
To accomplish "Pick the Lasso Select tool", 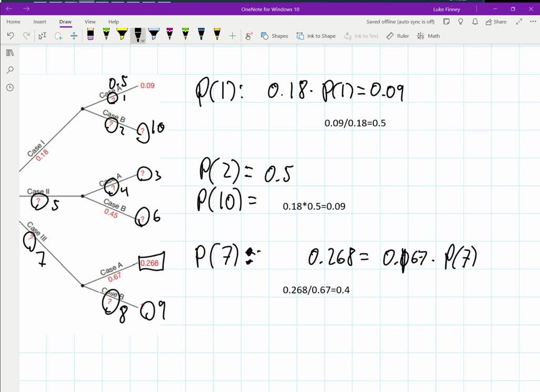I will click(x=59, y=36).
